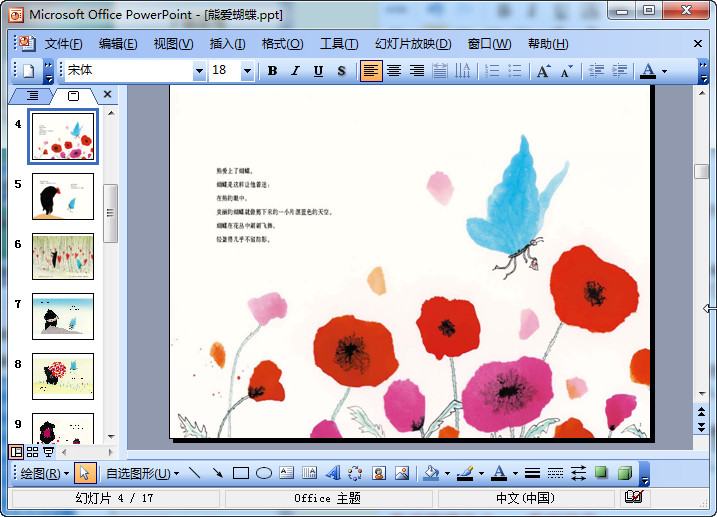Switch to the Outline tab

(x=32, y=96)
